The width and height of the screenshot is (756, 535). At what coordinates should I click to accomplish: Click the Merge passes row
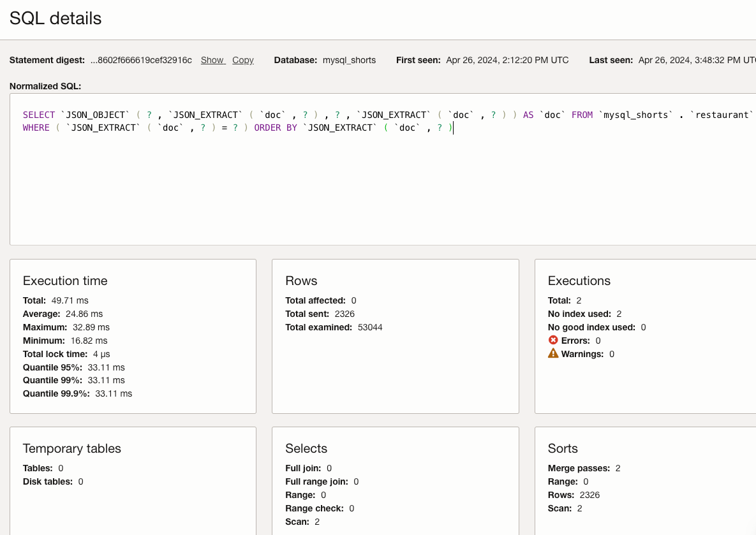[x=584, y=468]
